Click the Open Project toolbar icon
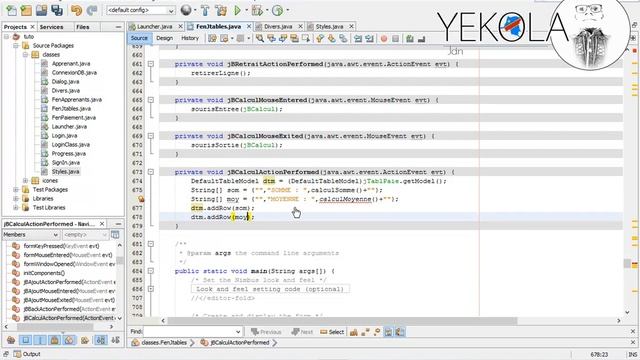This screenshot has width=640, height=360. [x=41, y=10]
